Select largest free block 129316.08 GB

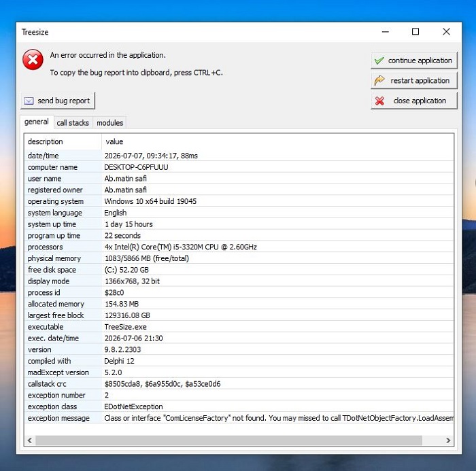pyautogui.click(x=127, y=315)
